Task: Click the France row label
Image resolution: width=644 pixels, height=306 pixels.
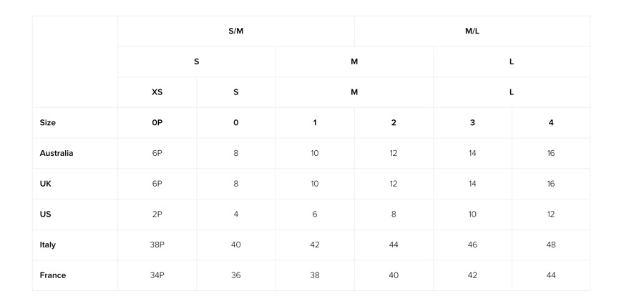Action: click(x=53, y=275)
